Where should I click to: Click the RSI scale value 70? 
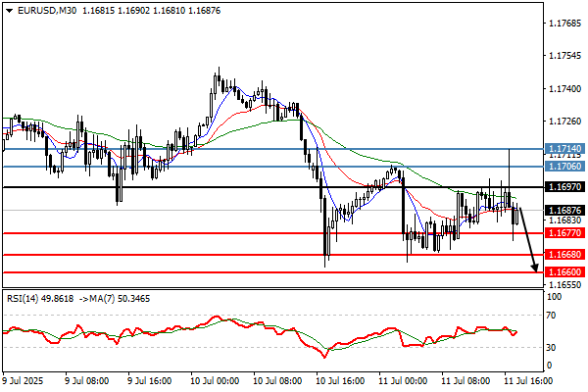[551, 316]
